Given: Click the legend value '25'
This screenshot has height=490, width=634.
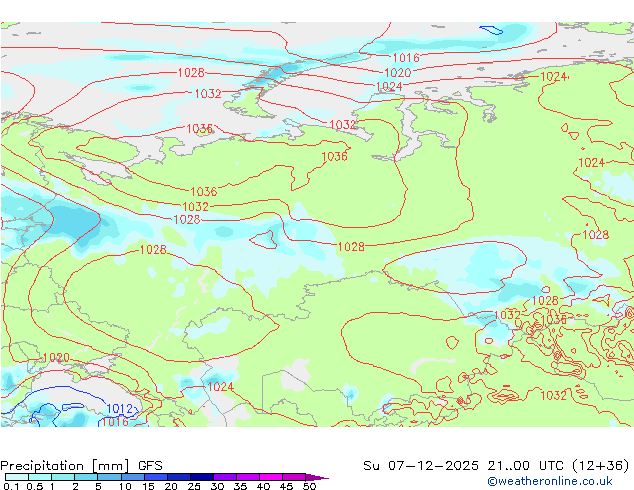Looking at the screenshot, I should [194, 486].
